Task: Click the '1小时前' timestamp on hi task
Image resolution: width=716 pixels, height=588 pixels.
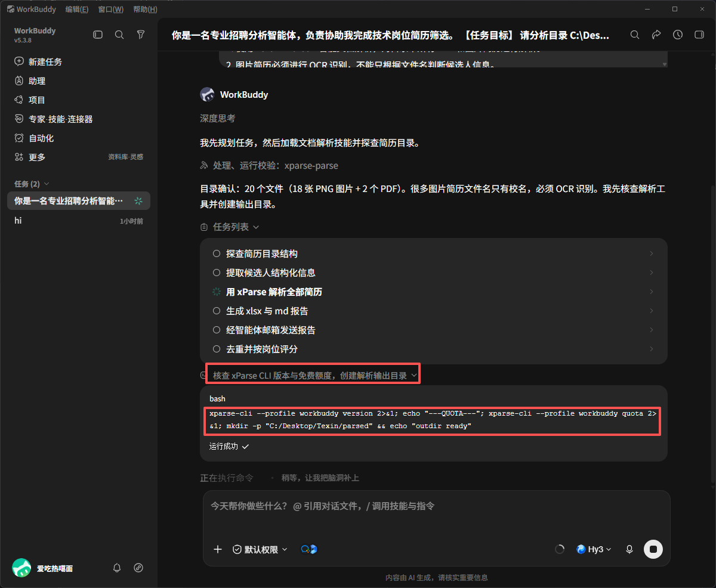Action: (x=131, y=221)
